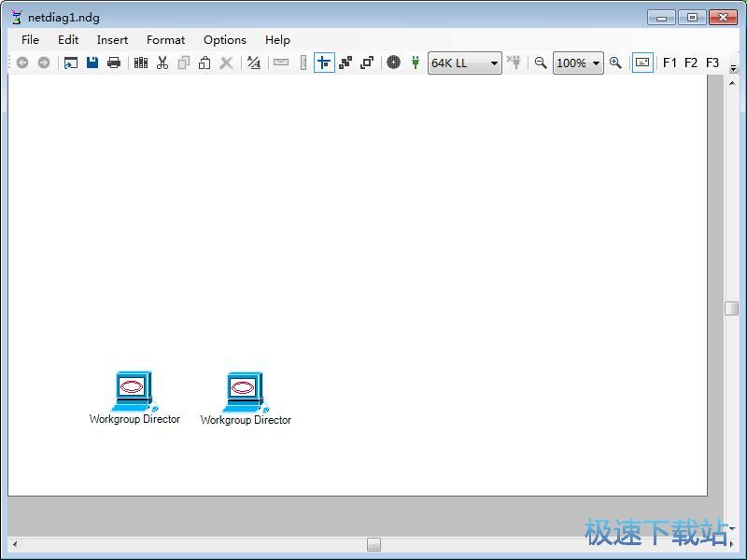The image size is (747, 560).
Task: Open a diagram file via toolbar icon
Action: [x=71, y=63]
